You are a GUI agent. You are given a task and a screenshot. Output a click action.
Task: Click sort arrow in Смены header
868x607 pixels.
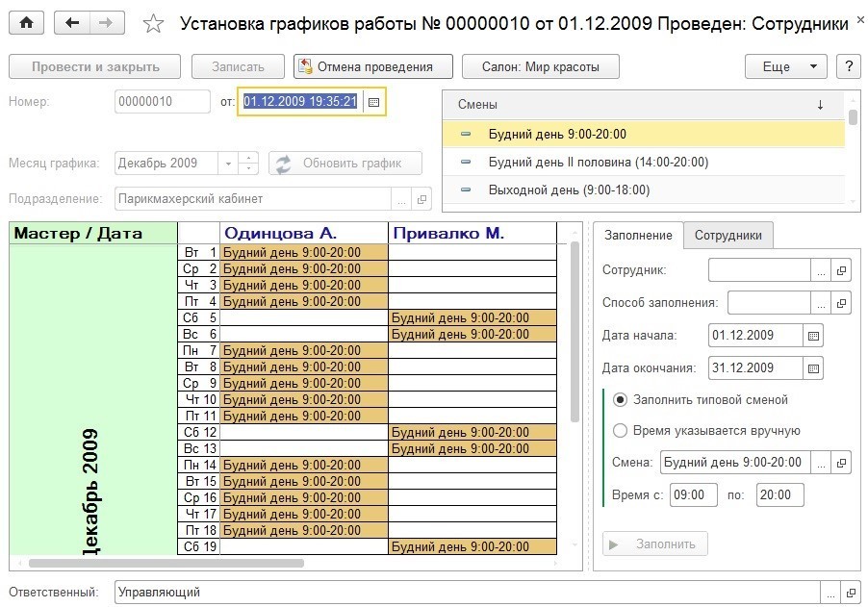[x=820, y=105]
